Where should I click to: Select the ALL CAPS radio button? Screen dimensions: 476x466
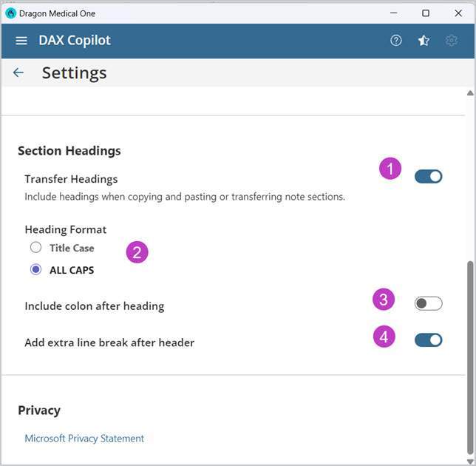point(35,269)
